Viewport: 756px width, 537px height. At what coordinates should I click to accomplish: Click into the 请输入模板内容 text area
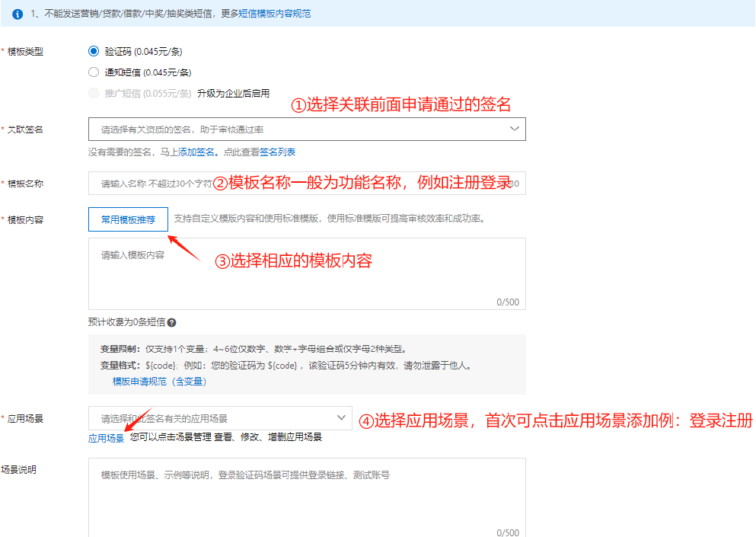pos(306,274)
